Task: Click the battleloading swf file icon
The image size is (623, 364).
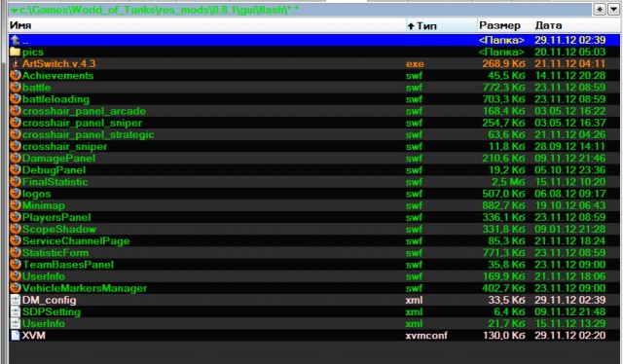Action: (16, 99)
